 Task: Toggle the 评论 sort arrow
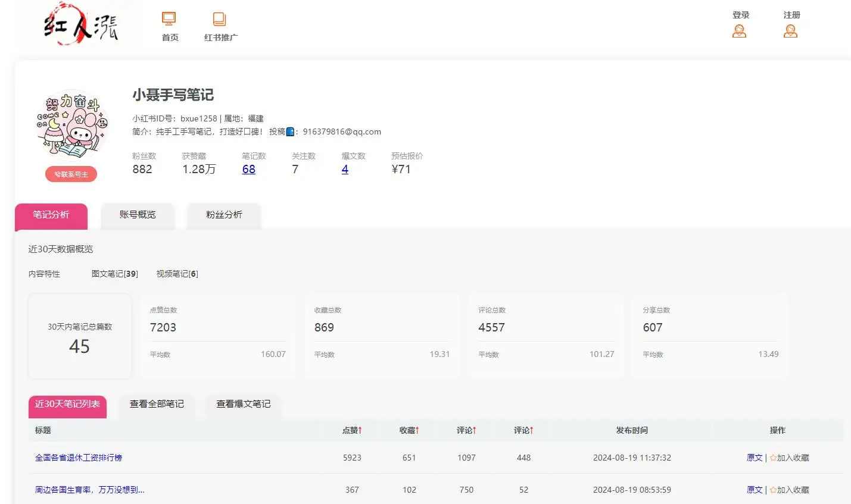(475, 430)
